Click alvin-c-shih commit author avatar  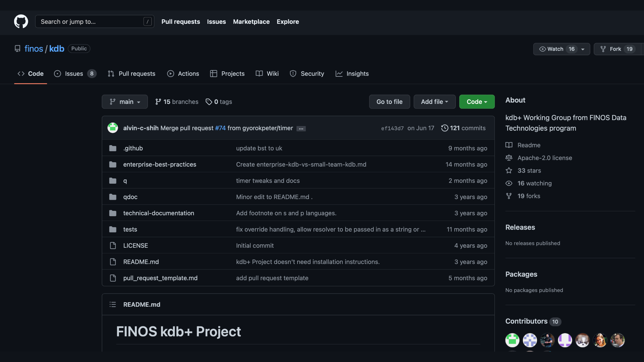pos(113,128)
